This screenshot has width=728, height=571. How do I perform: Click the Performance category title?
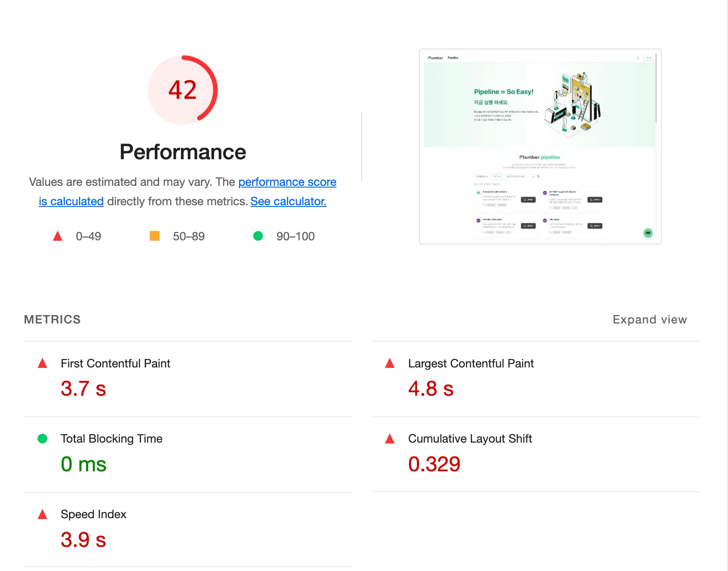click(x=183, y=152)
